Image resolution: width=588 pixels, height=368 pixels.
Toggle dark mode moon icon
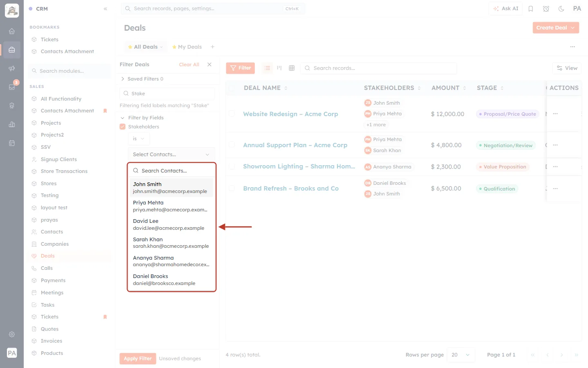click(x=561, y=9)
